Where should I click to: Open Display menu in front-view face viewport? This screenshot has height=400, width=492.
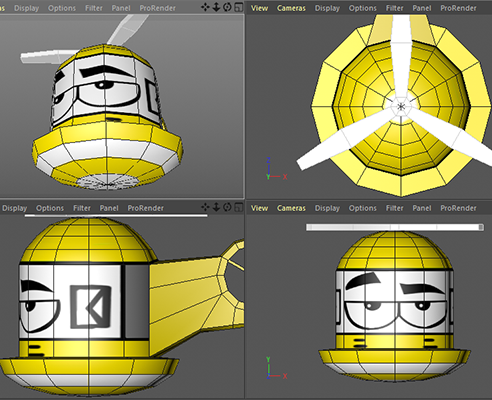tap(327, 208)
